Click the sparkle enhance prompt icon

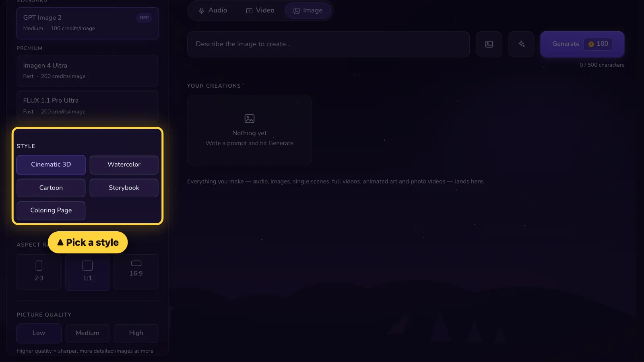coord(521,44)
